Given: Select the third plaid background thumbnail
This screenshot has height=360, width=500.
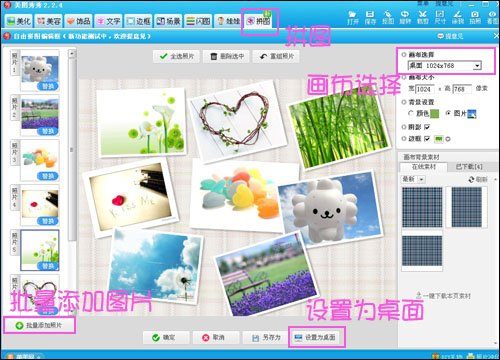Looking at the screenshot, I should pyautogui.click(x=422, y=251).
